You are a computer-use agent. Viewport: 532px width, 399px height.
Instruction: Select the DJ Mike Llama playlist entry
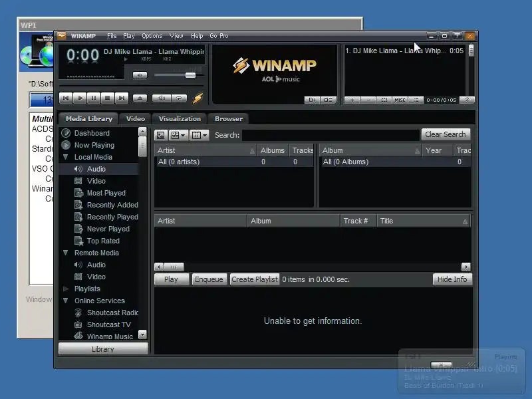[404, 51]
